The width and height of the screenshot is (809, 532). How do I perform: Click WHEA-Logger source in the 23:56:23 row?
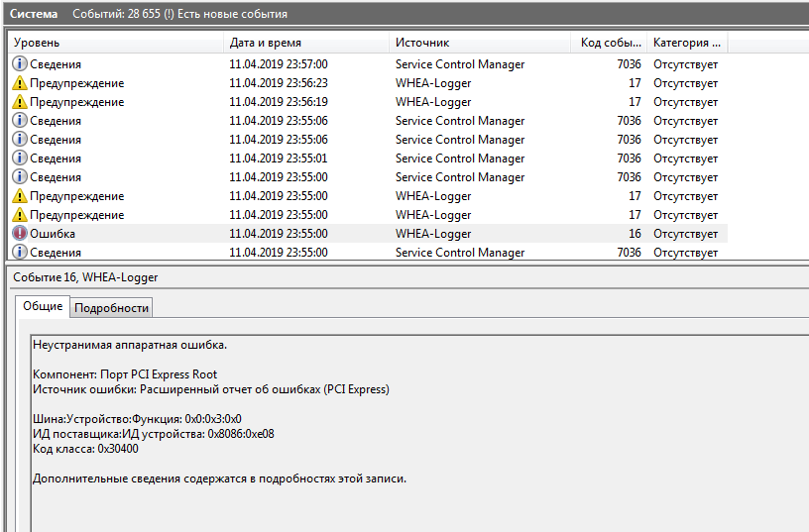(x=433, y=83)
